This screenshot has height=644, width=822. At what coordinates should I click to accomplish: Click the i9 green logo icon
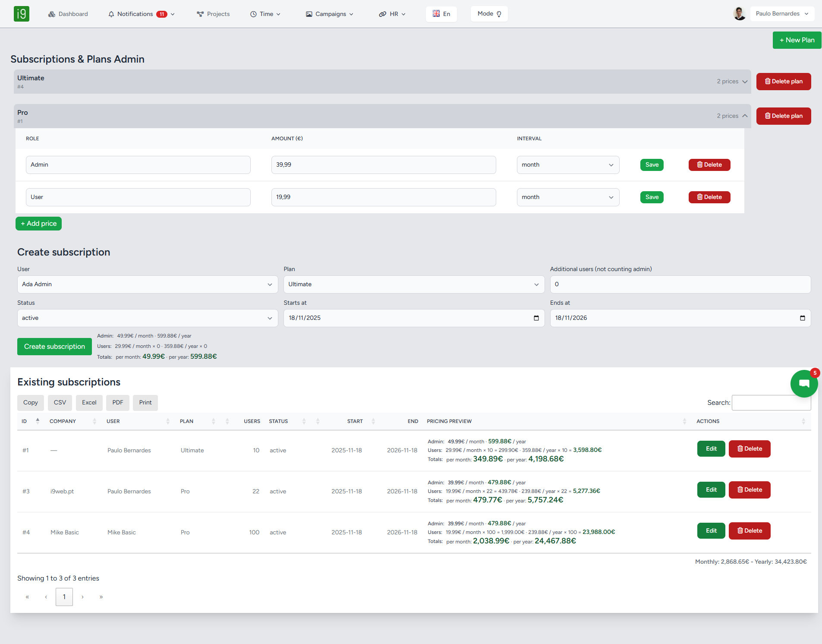coord(22,14)
